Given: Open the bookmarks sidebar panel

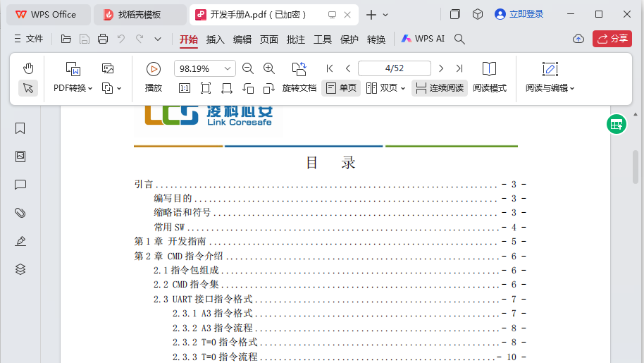Looking at the screenshot, I should (x=20, y=128).
